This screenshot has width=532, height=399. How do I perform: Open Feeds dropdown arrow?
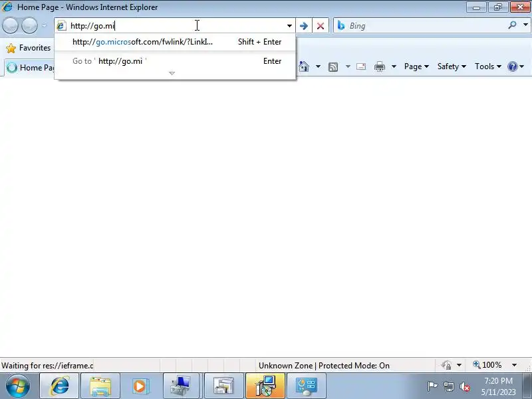[x=348, y=66]
